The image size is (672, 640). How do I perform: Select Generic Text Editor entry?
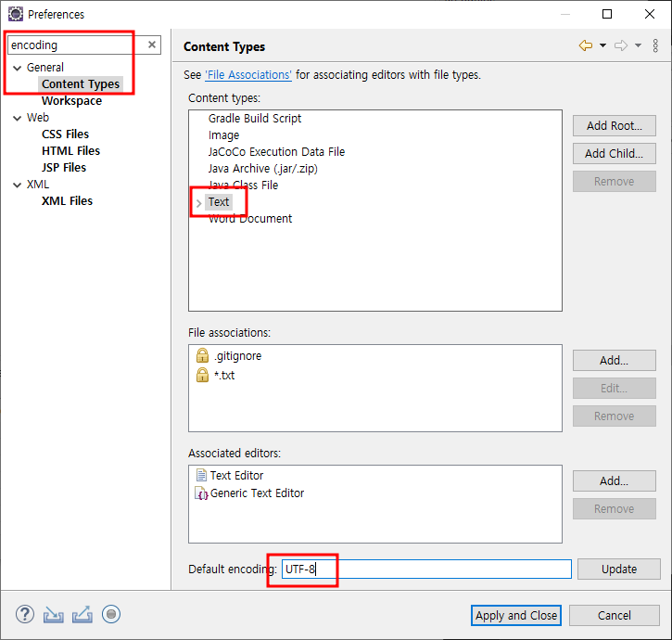point(257,493)
